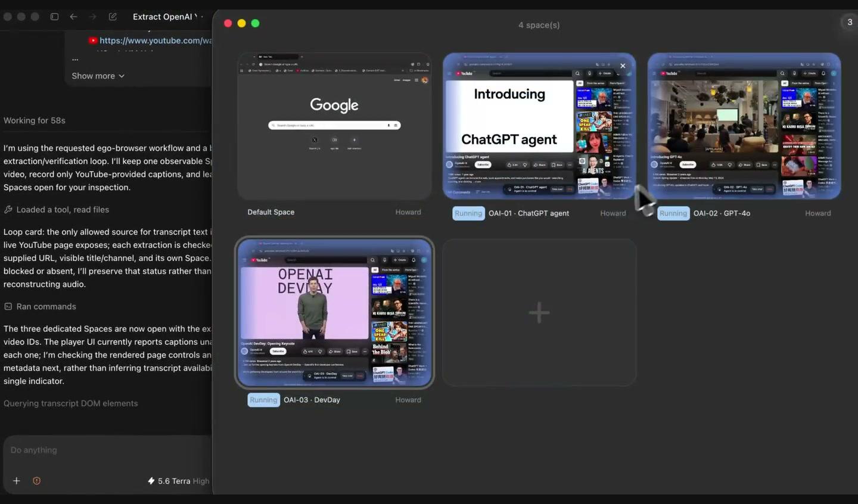Go forward with the right arrow icon
858x504 pixels.
point(92,17)
